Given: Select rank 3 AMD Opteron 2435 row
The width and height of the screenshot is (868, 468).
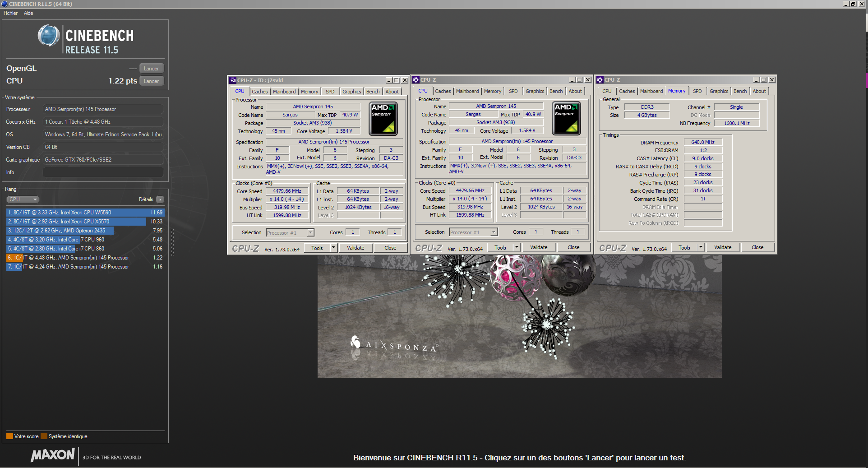Looking at the screenshot, I should tap(85, 231).
